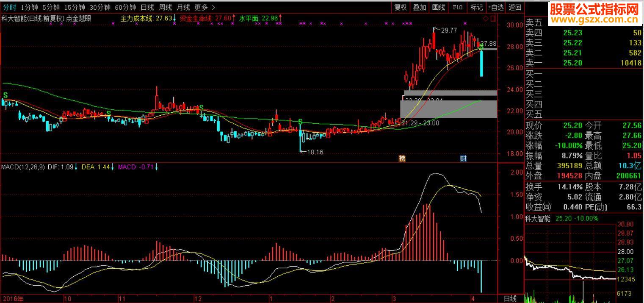
Task: Click the 买一 bid row
Action: coord(584,74)
